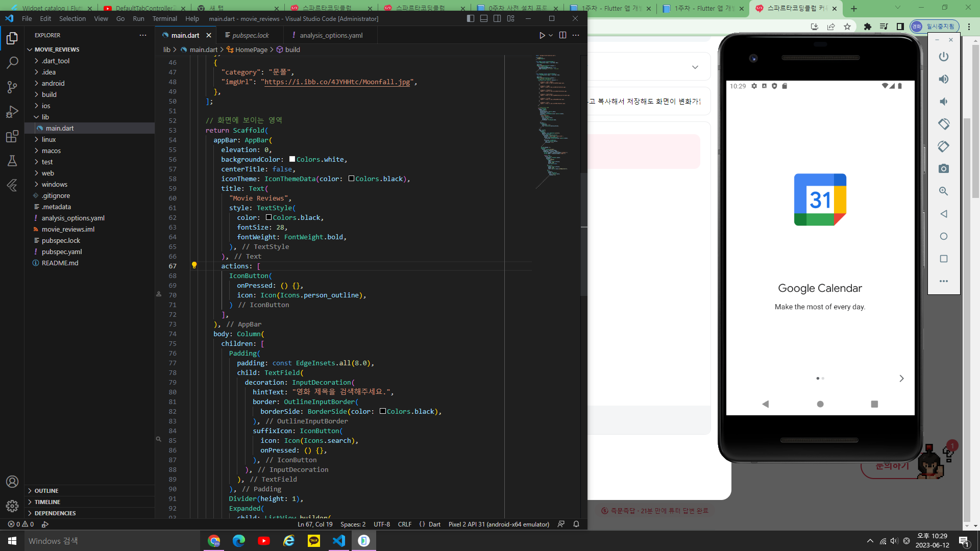The image size is (980, 551).
Task: Open the File menu
Action: [27, 18]
